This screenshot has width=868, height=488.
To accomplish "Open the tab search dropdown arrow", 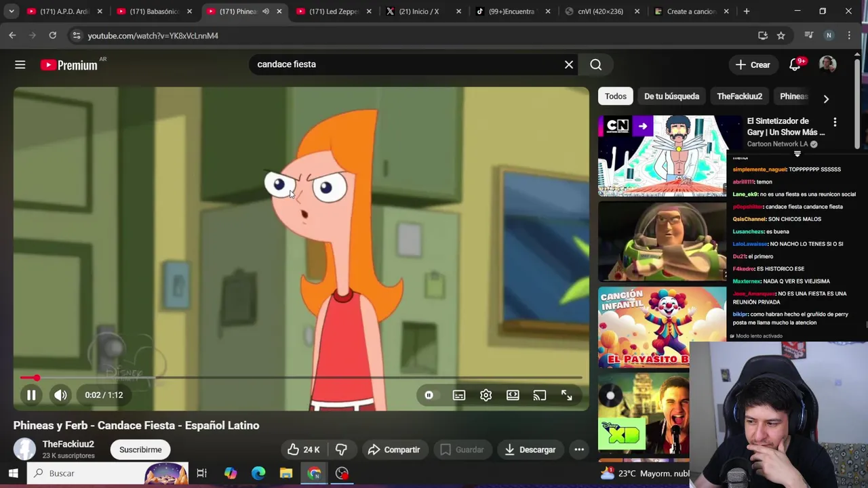I will pos(11,12).
